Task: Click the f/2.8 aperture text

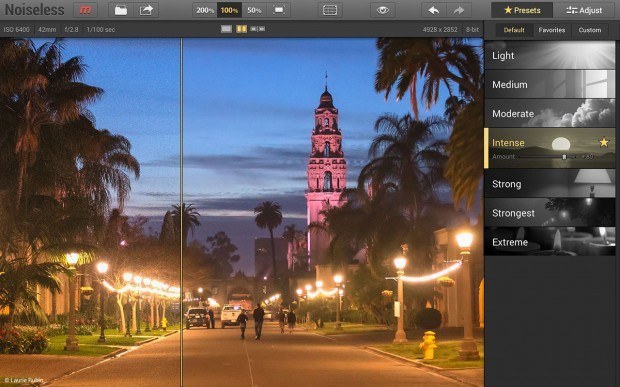Action: click(71, 29)
